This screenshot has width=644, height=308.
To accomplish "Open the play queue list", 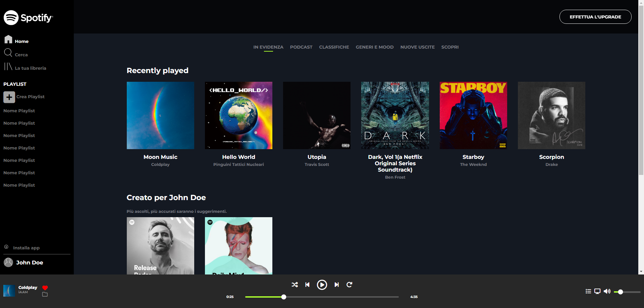I will click(588, 291).
